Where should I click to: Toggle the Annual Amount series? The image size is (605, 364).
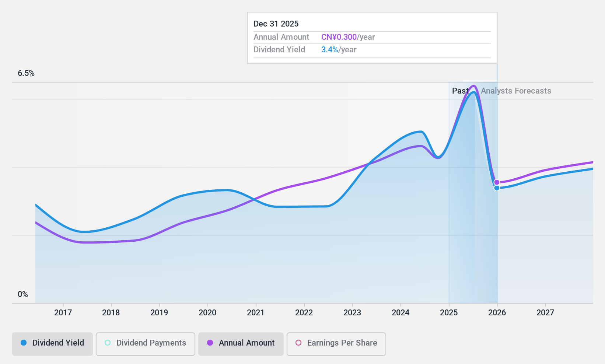[241, 344]
